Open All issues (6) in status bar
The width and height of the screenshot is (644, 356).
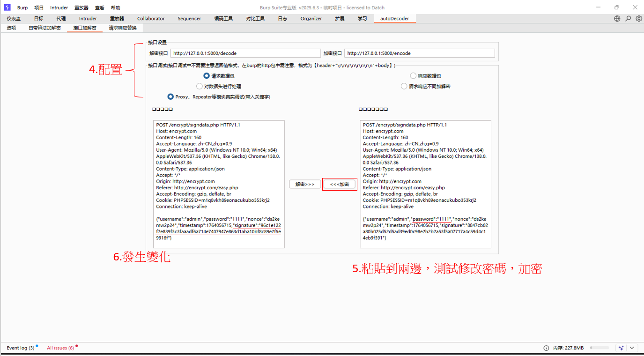pyautogui.click(x=60, y=348)
